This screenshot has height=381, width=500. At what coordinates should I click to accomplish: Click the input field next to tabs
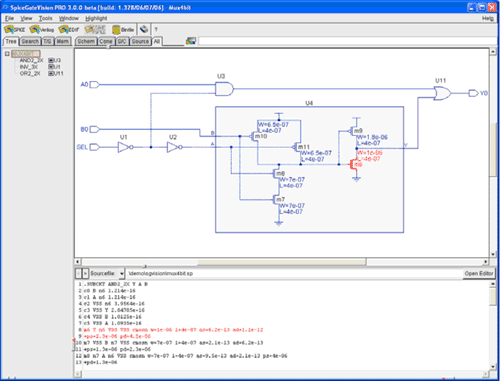coord(347,41)
